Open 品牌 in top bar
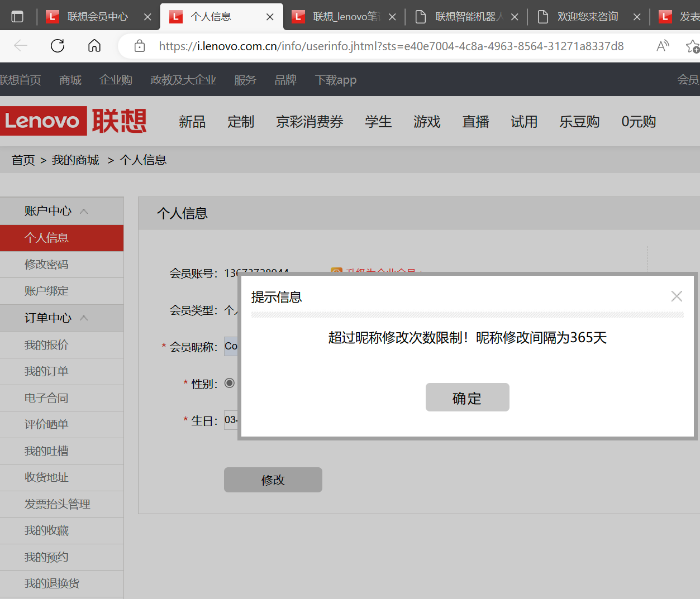 pyautogui.click(x=285, y=80)
